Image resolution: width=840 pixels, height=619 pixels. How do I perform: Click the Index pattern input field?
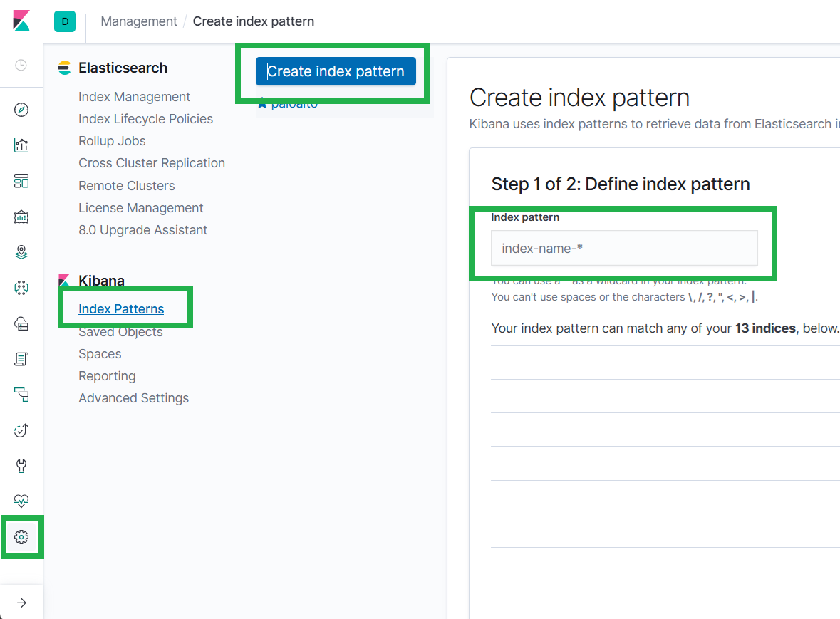(624, 248)
